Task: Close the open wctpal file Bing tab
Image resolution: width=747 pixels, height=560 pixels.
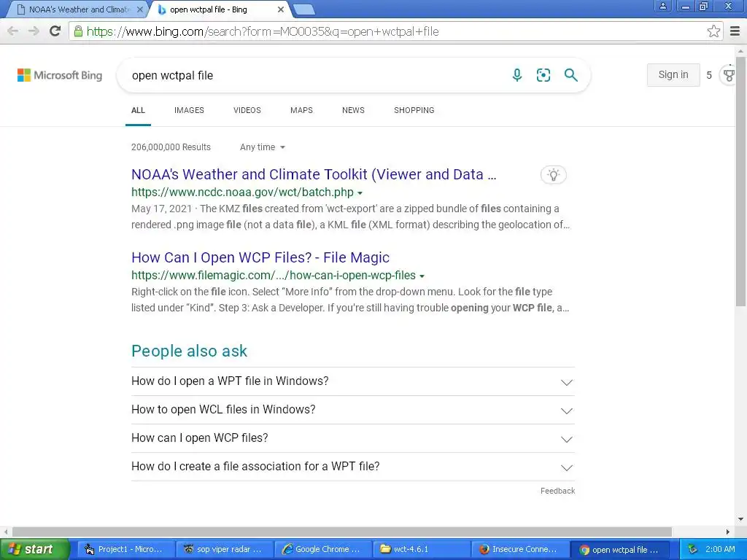Action: (x=281, y=9)
